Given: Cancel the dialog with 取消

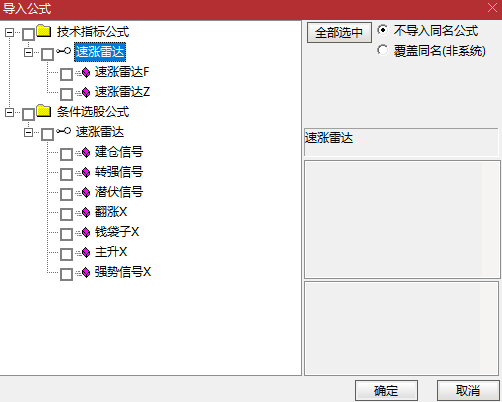Looking at the screenshot, I should 468,390.
